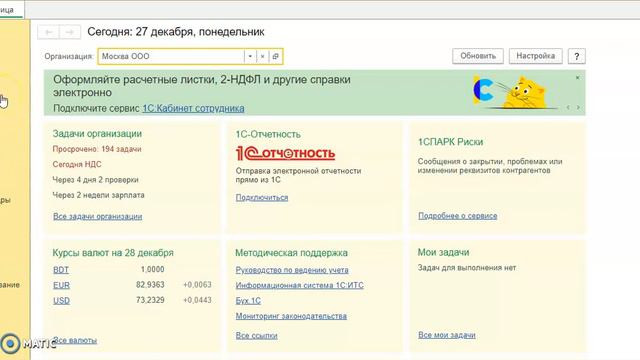Click the Курсы валют на 28 декабря heading

[x=113, y=253]
